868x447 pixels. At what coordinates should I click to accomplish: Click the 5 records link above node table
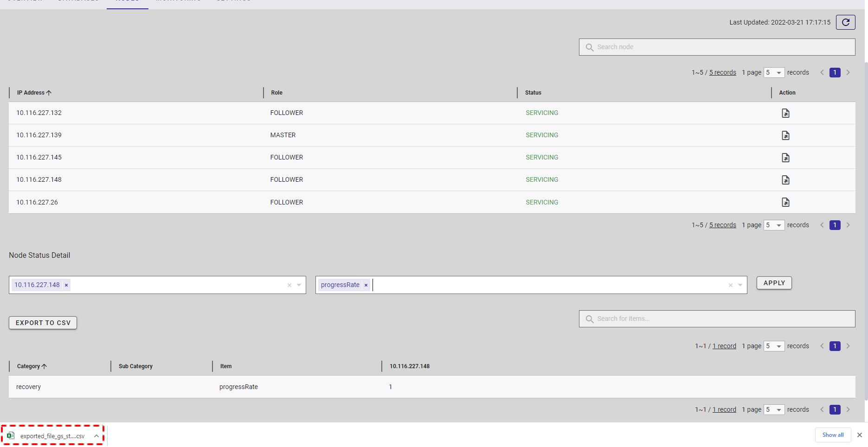[722, 73]
